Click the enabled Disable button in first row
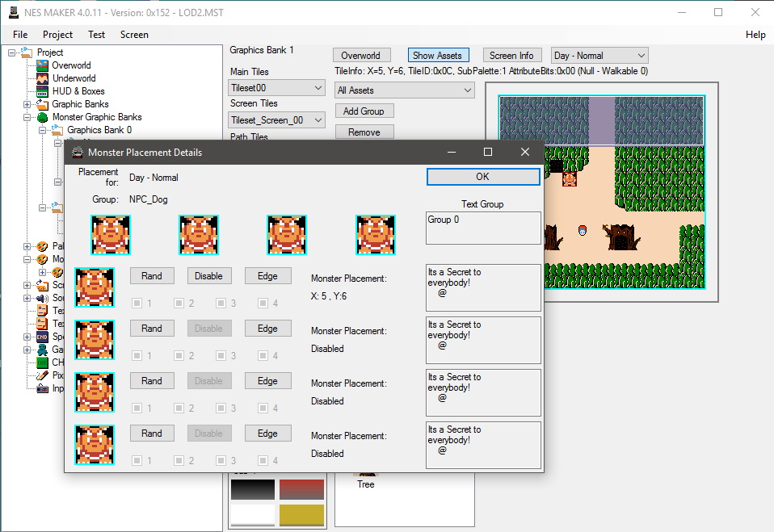 pyautogui.click(x=209, y=276)
